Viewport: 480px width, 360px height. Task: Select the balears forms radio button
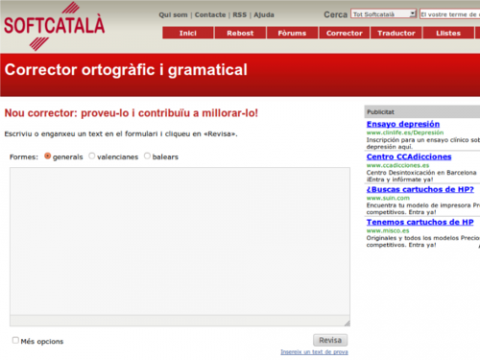147,156
